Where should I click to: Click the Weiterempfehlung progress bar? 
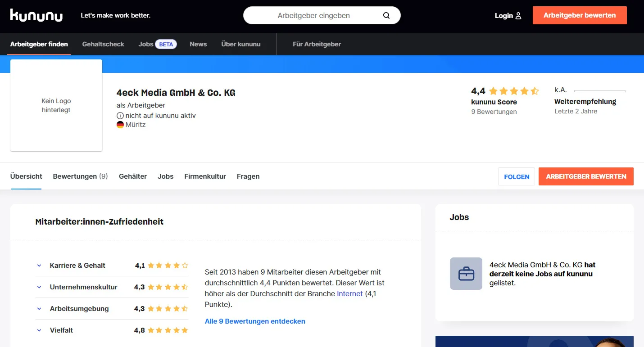click(599, 91)
